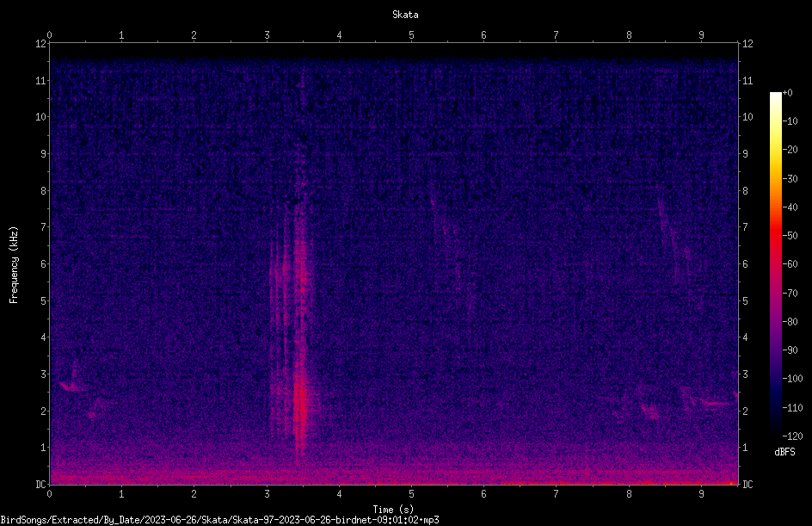This screenshot has width=812, height=526.
Task: Click the "DC" label on the right frequency axis
Action: 747,485
